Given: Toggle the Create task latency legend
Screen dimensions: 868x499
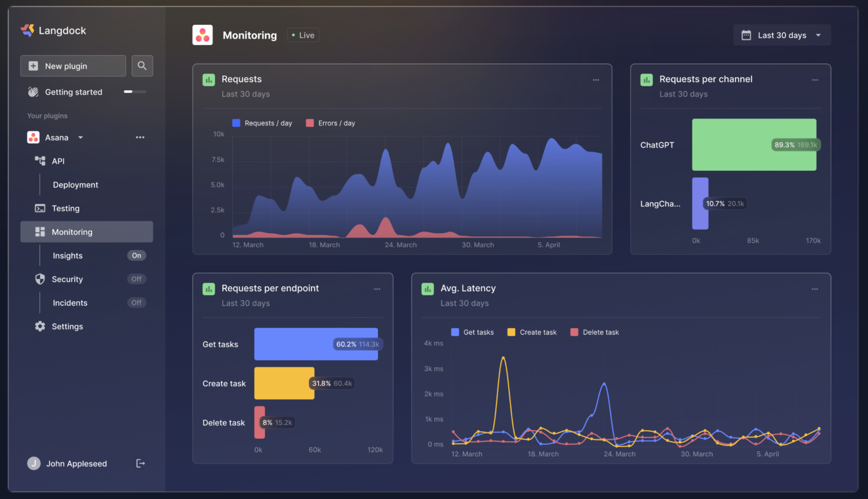Looking at the screenshot, I should tap(532, 332).
